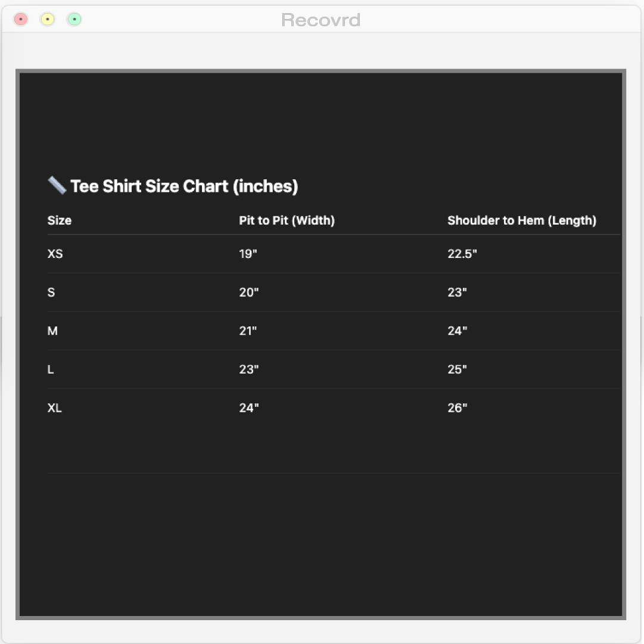Click the 25" length value for L
This screenshot has height=644, width=644.
457,369
